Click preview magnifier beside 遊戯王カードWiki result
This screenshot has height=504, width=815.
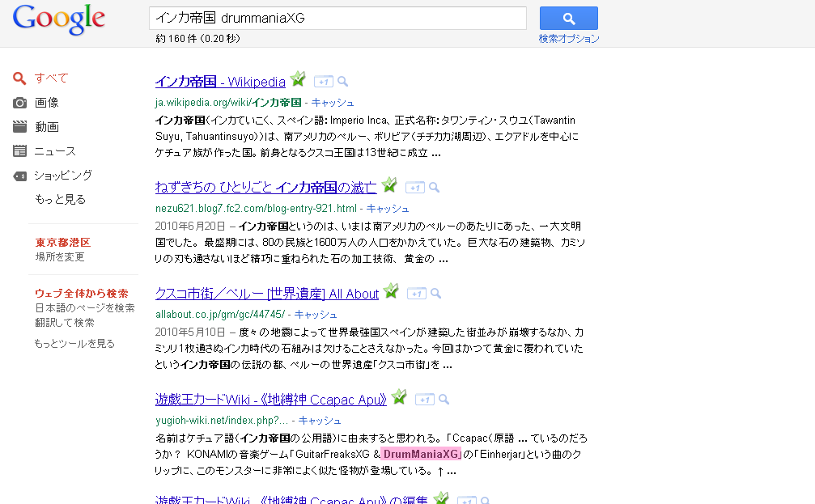coord(444,399)
